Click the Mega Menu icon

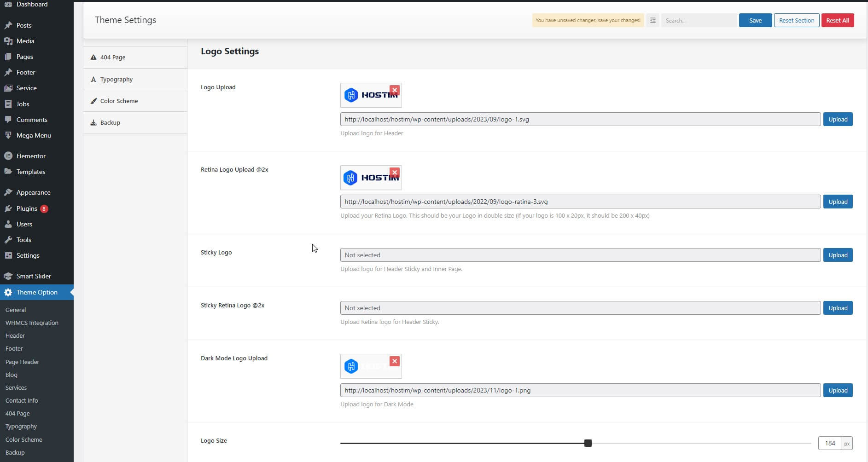pos(8,135)
